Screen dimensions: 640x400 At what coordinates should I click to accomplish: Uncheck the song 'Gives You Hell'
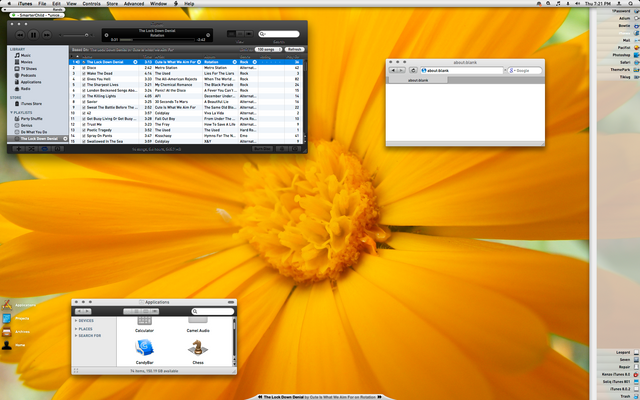point(82,79)
